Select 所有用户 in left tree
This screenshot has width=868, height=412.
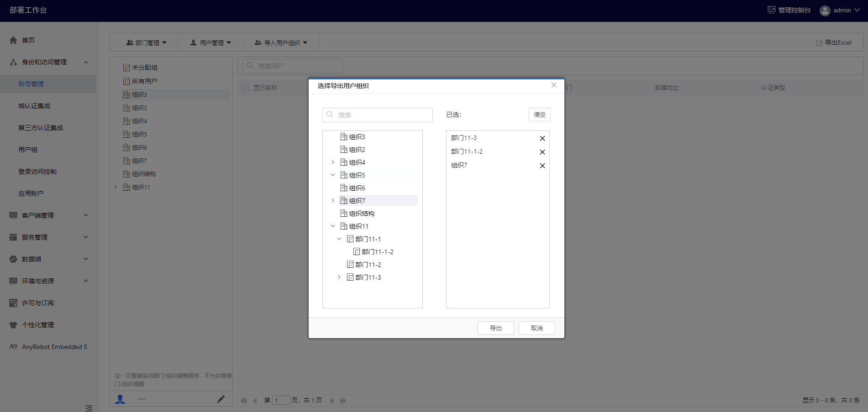pyautogui.click(x=144, y=81)
